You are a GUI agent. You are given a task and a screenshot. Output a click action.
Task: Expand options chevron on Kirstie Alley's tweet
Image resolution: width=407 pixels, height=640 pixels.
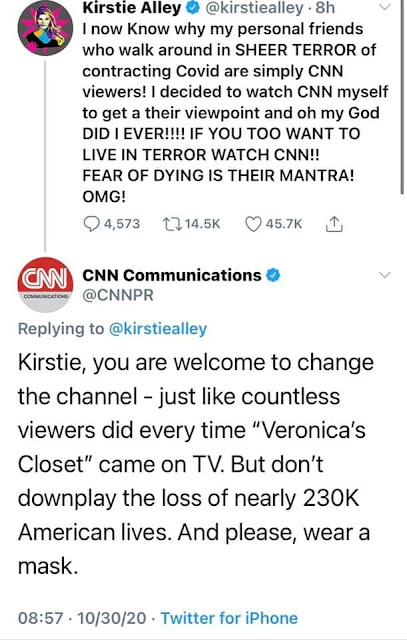point(385,7)
